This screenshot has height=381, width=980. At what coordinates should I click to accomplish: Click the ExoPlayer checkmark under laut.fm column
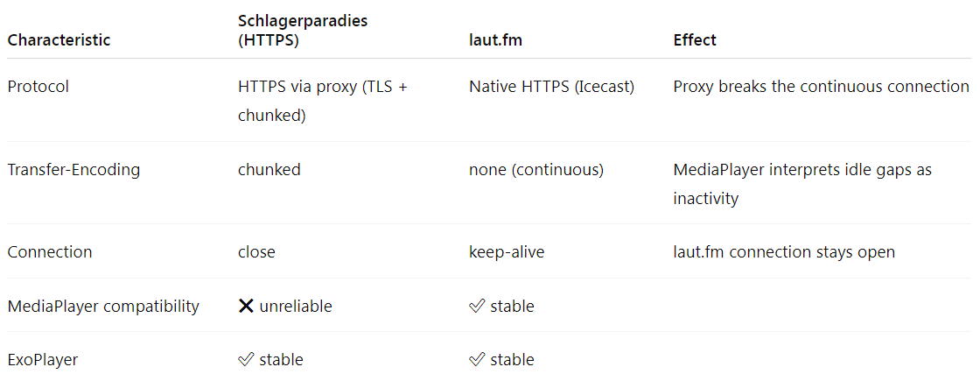pyautogui.click(x=477, y=360)
